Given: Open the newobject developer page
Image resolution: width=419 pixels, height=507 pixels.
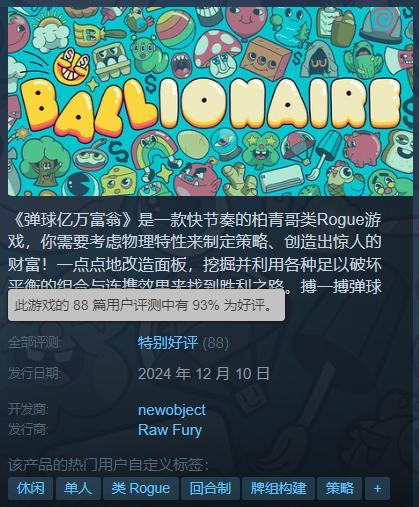Looking at the screenshot, I should (x=172, y=410).
